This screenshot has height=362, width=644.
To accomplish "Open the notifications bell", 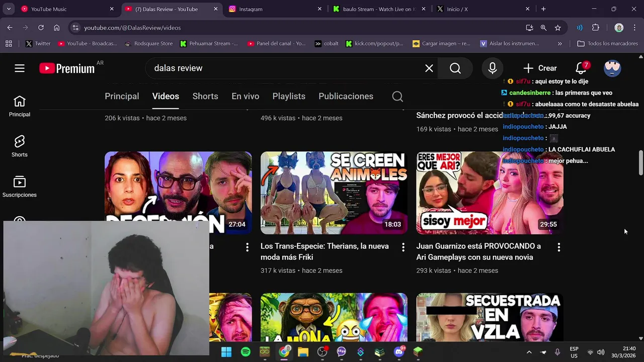I will 581,68.
